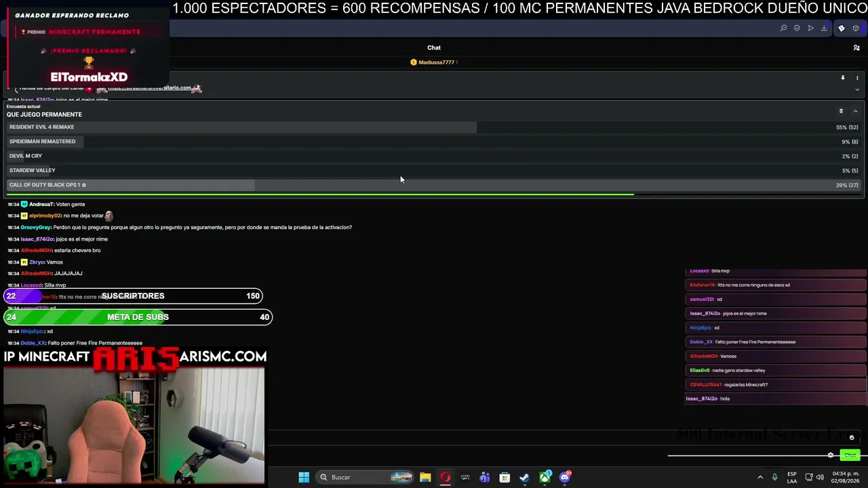
Task: Open the volume speaker tray icon
Action: [x=821, y=477]
